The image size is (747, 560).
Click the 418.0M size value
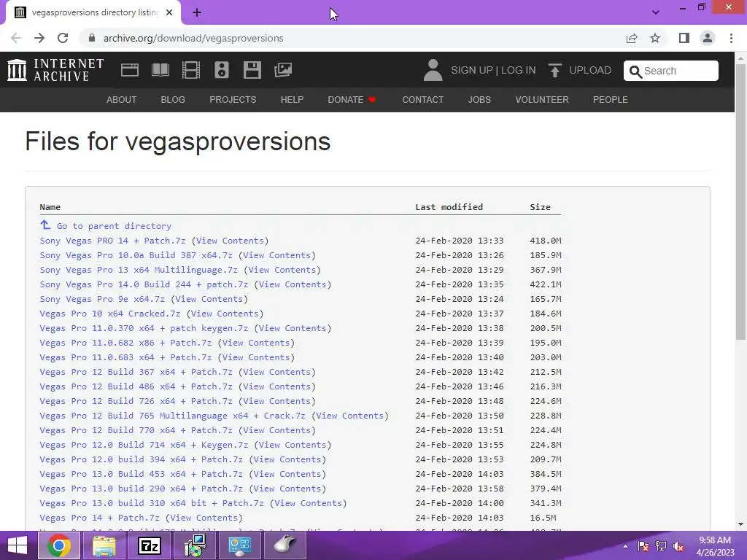point(546,241)
